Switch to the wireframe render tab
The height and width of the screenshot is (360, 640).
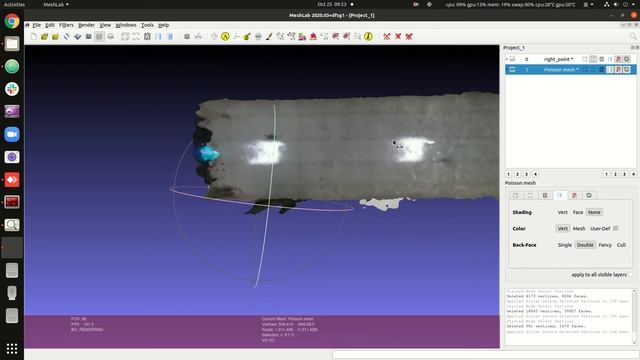[545, 196]
